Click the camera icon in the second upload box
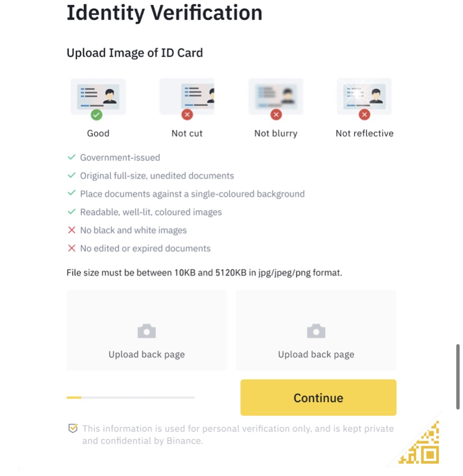This screenshot has width=463, height=476. [x=316, y=331]
